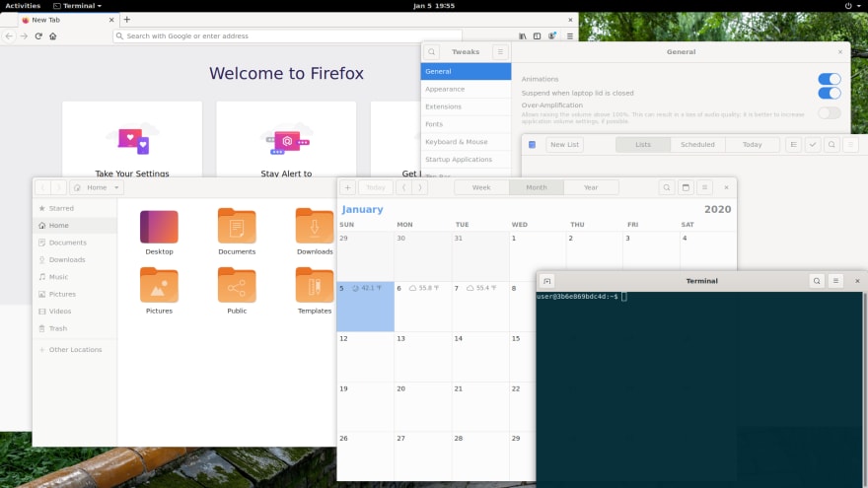Toggle Animations switch in Tweaks
The image size is (868, 488).
[x=830, y=79]
